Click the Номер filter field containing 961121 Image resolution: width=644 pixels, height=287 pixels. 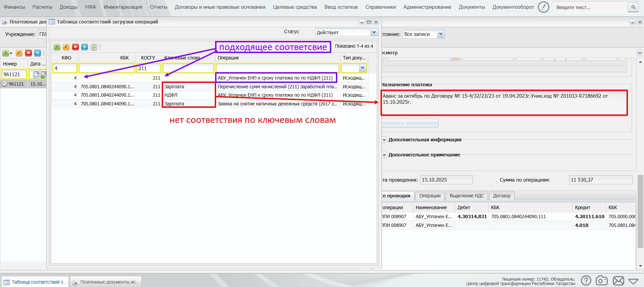(14, 74)
